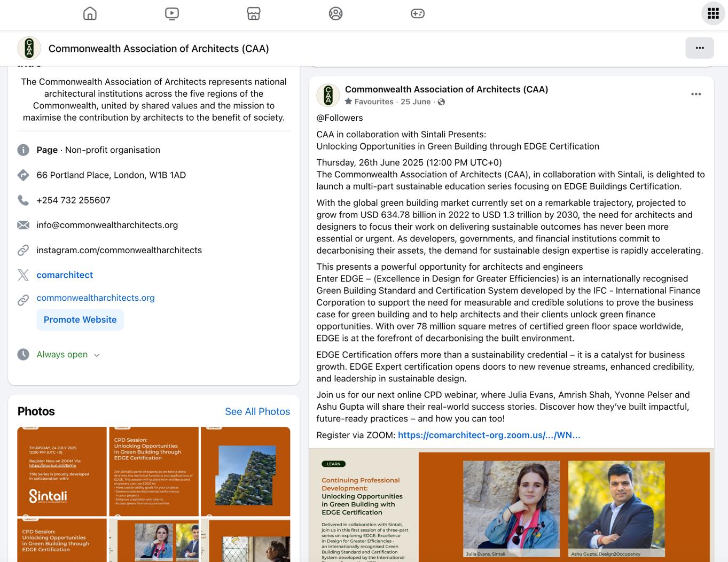728x562 pixels.
Task: Open the Zoom registration link
Action: click(x=489, y=435)
